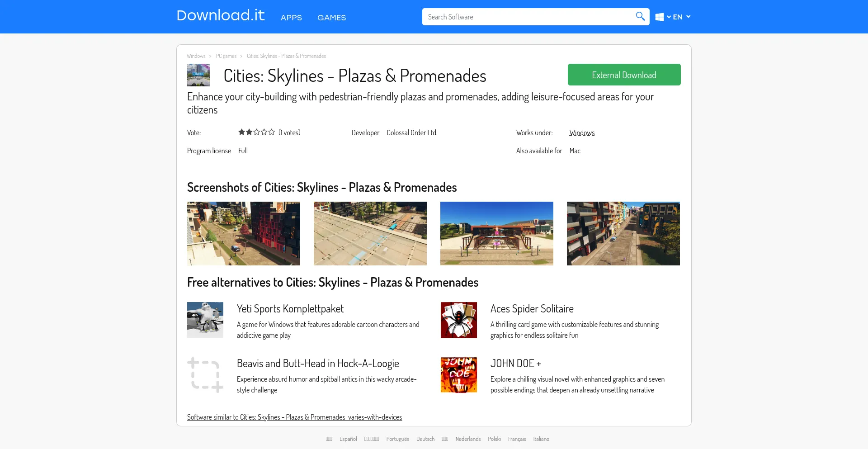Open the third screenshot of the pavilion
The width and height of the screenshot is (868, 449).
tap(496, 233)
